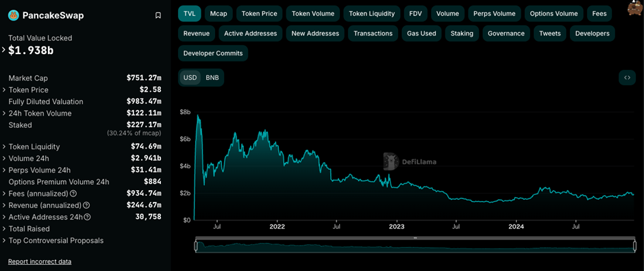Toggle the Staking chart metric
This screenshot has width=644, height=271.
[x=462, y=34]
